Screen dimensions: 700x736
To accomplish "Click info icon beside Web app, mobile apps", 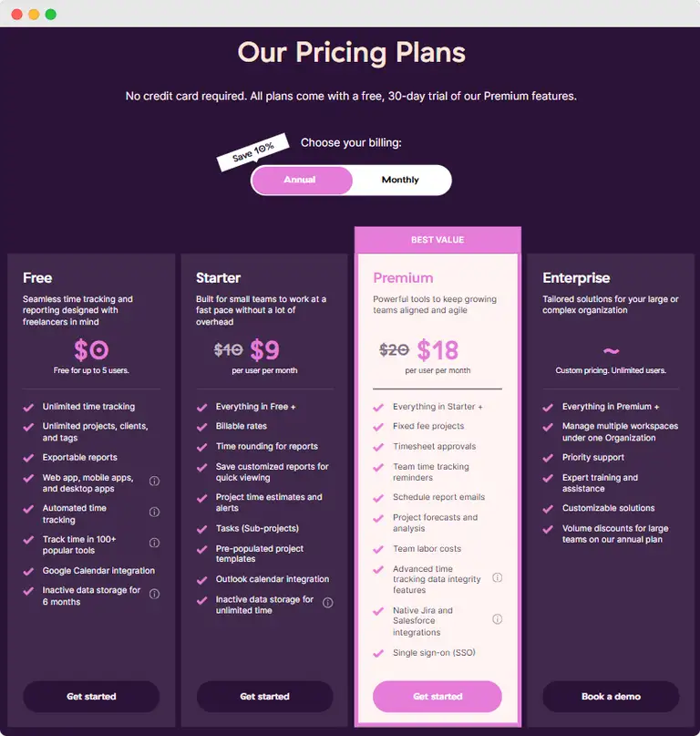I will tap(155, 482).
